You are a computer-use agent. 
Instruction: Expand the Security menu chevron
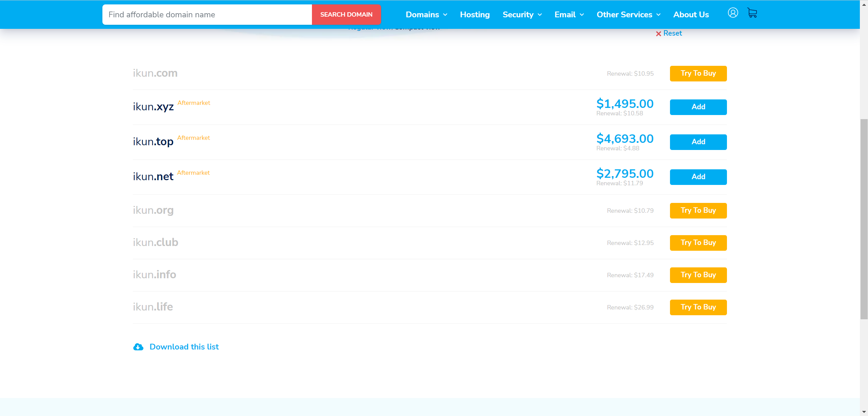click(x=540, y=15)
